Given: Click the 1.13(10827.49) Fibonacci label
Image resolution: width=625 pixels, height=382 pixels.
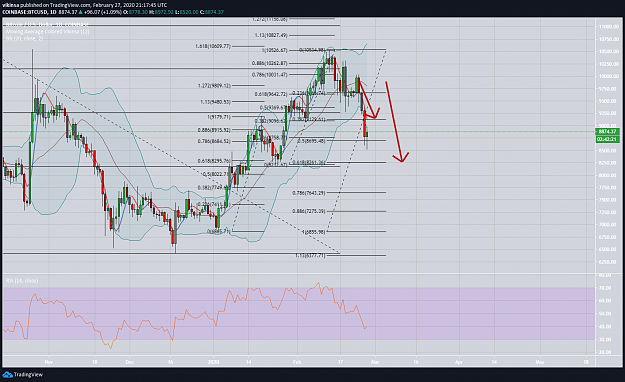Looking at the screenshot, I should 271,35.
